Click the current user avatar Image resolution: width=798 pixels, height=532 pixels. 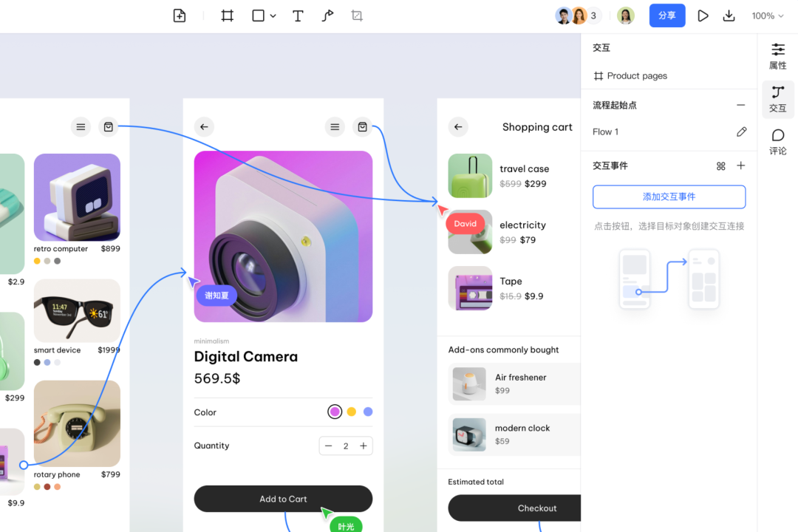click(x=626, y=16)
